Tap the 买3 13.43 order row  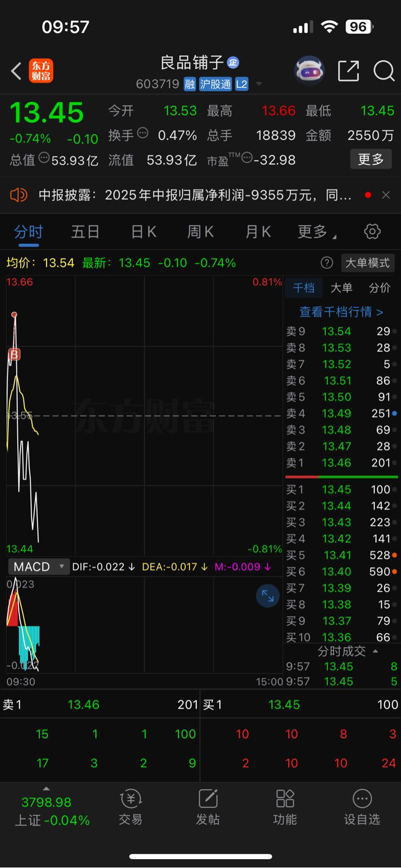pos(342,522)
